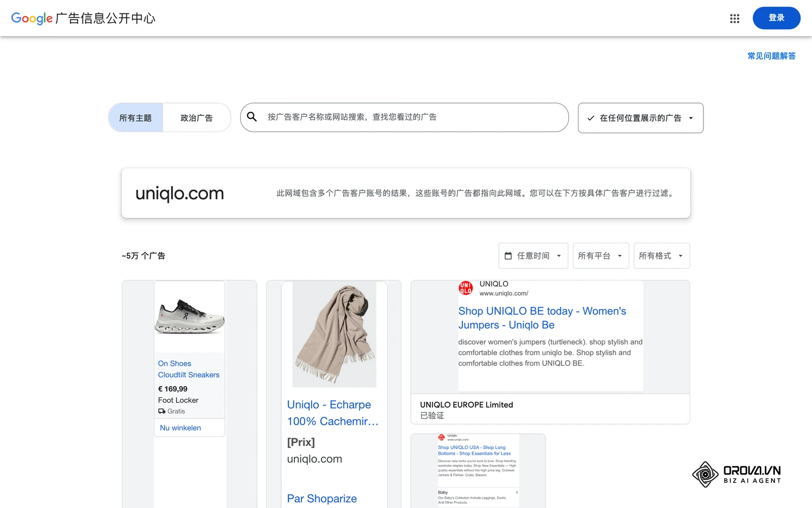Open Uniqlo - Echarpe 100% Cachemir link
The width and height of the screenshot is (812, 508).
[x=333, y=413]
